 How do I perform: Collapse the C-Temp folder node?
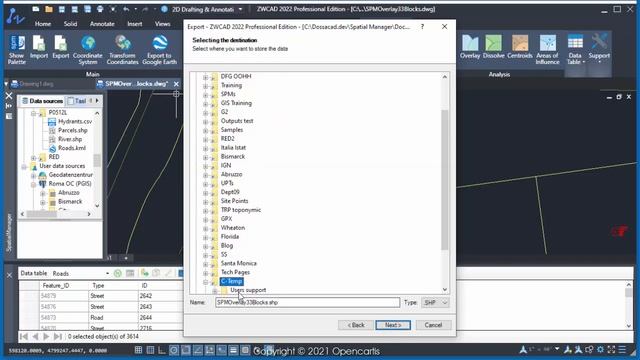coord(206,282)
